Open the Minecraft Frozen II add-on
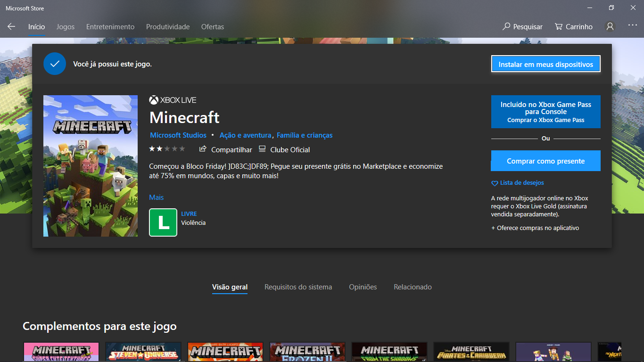Viewport: 644px width, 362px height. 307,352
